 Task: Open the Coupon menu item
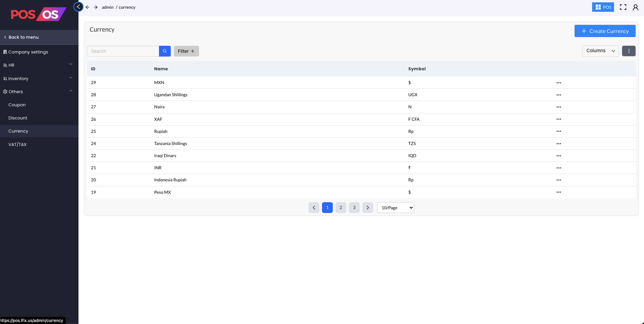[x=17, y=105]
